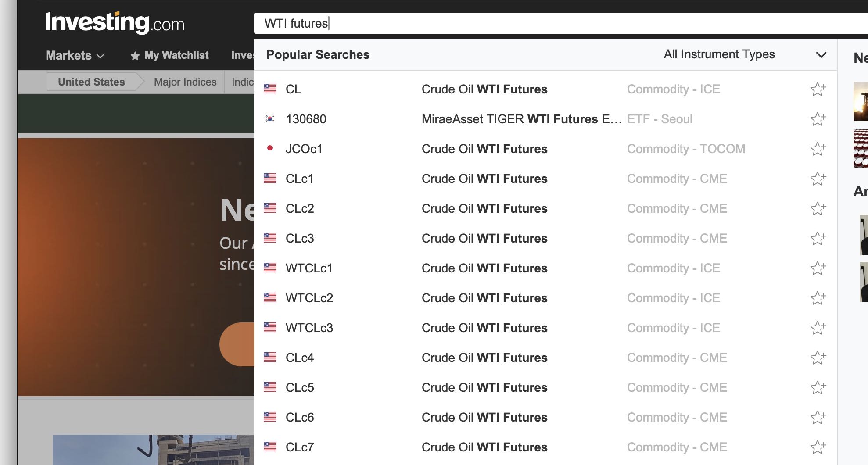
Task: Add JCOc1 TOCOM futures to watchlist
Action: pos(818,149)
